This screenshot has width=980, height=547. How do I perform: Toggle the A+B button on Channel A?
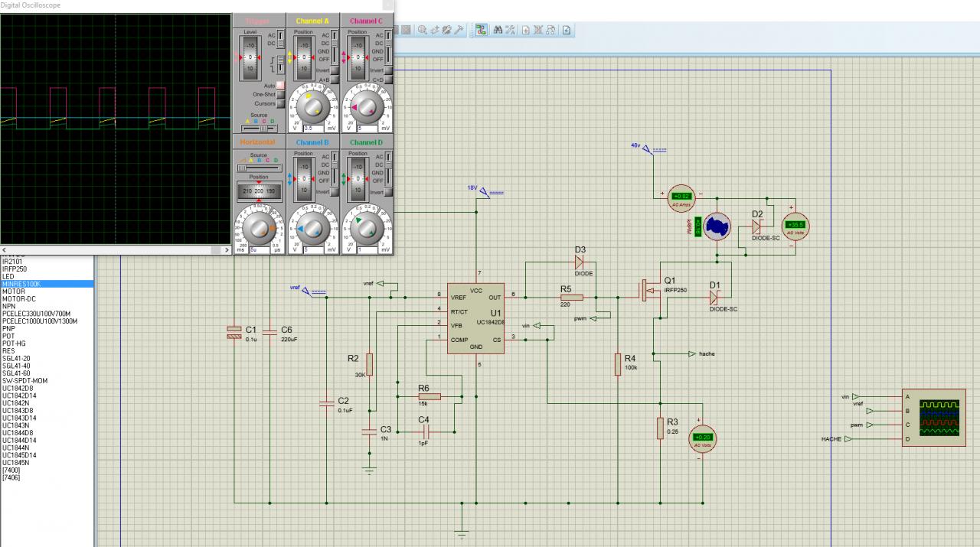335,80
